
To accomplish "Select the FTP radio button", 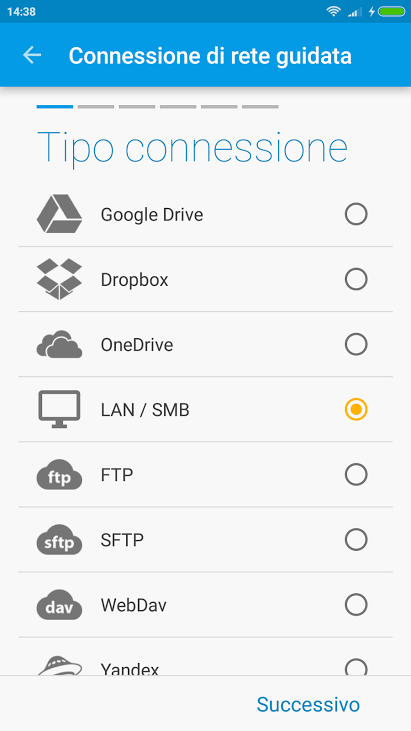I will pyautogui.click(x=356, y=475).
